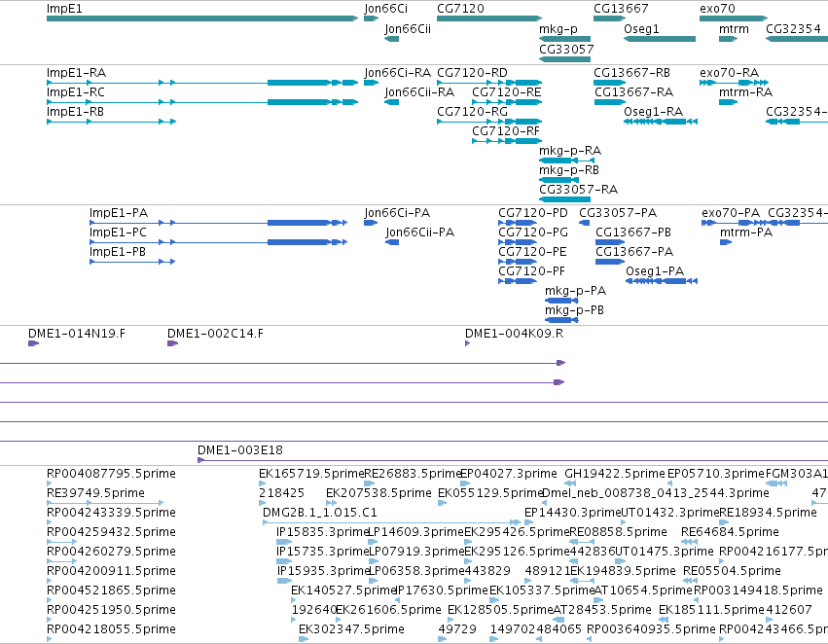
Task: Click EST RE64684.5prime
Action: coord(689,542)
